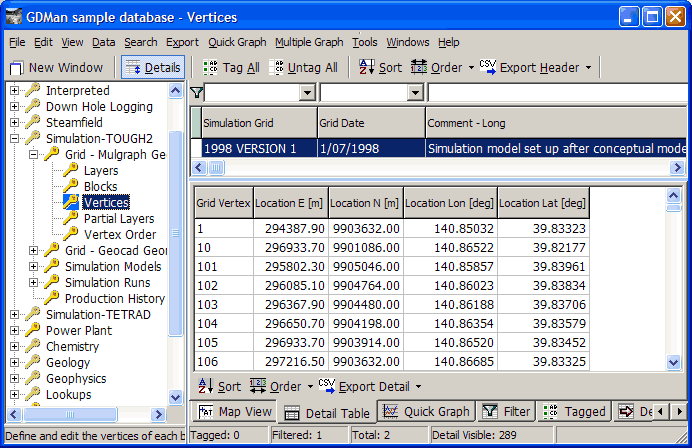Expand the Steamfield tree node
Viewport: 692px width, 448px height.
[14, 122]
